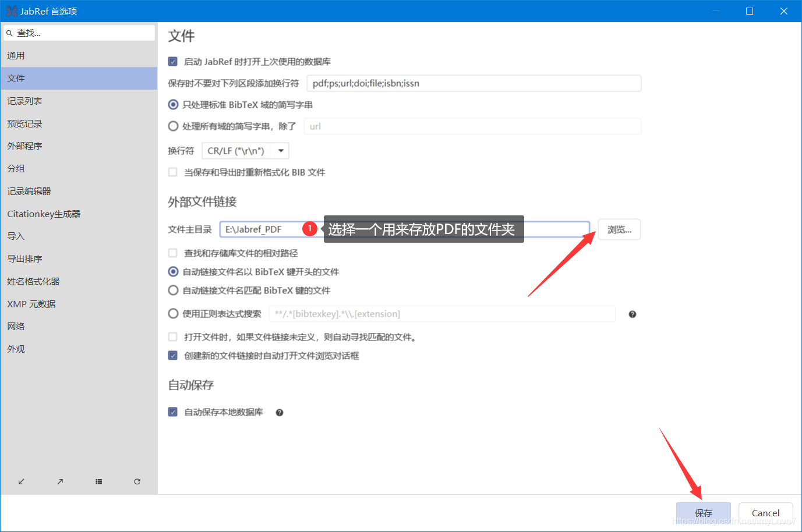Open XMP 元数据 preferences section

coord(79,304)
